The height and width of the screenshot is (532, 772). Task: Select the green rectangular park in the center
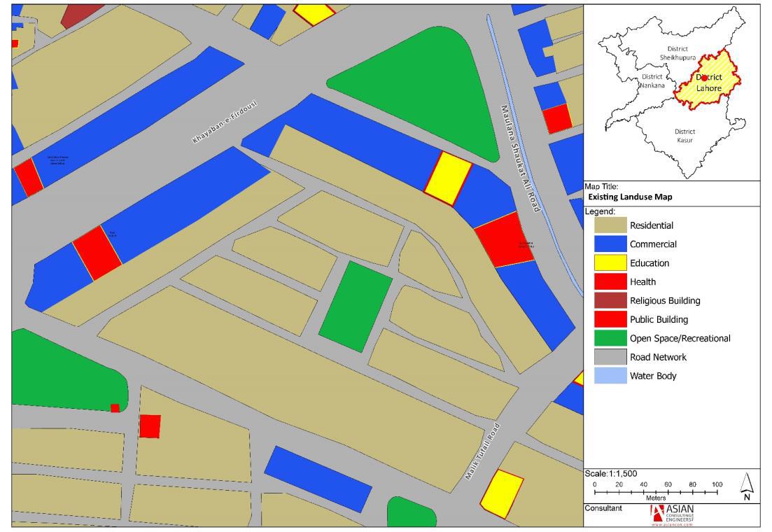pos(356,306)
